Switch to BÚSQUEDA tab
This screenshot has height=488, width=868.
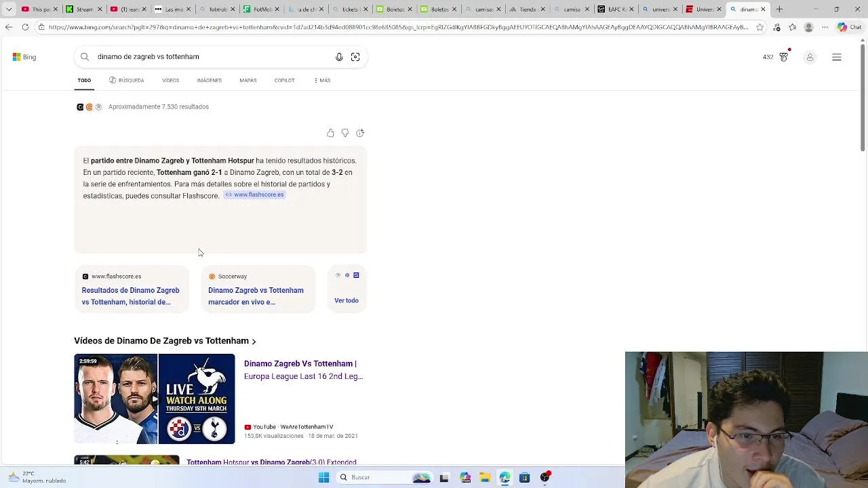(x=127, y=80)
